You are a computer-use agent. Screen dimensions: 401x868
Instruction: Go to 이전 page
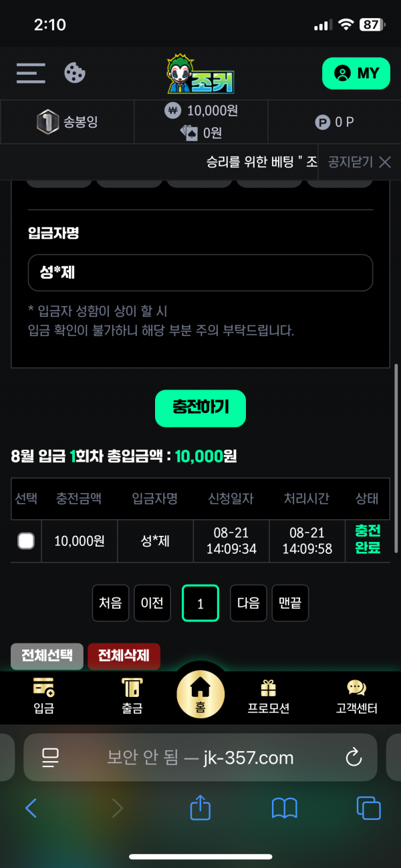coord(152,603)
